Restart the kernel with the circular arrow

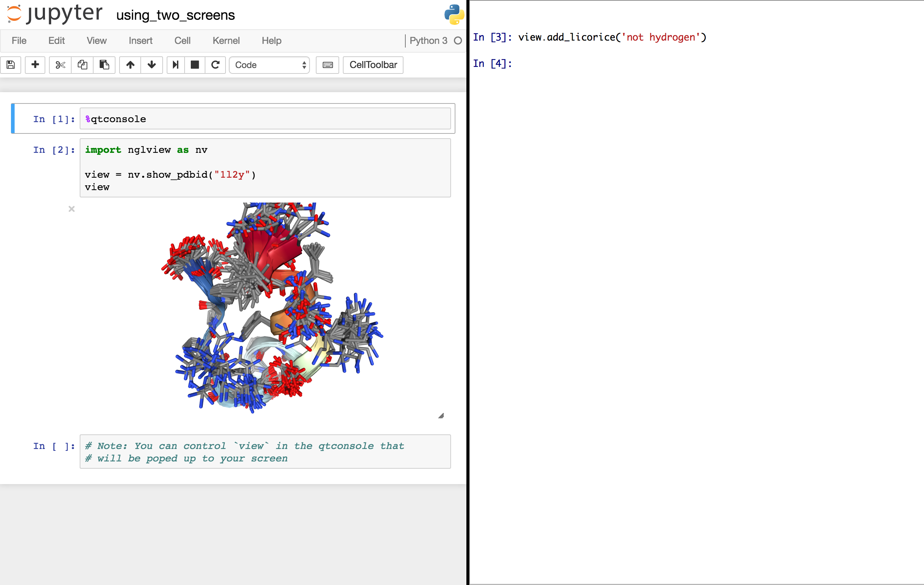[215, 65]
